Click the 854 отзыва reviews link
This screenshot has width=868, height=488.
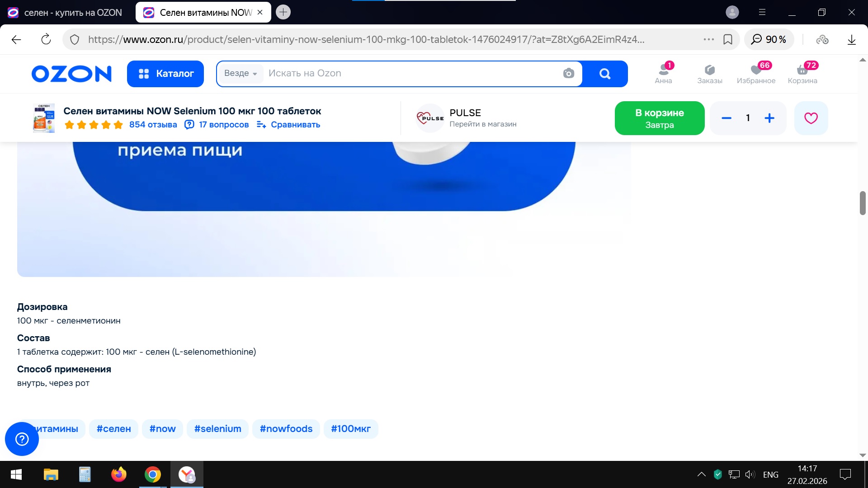pyautogui.click(x=153, y=125)
